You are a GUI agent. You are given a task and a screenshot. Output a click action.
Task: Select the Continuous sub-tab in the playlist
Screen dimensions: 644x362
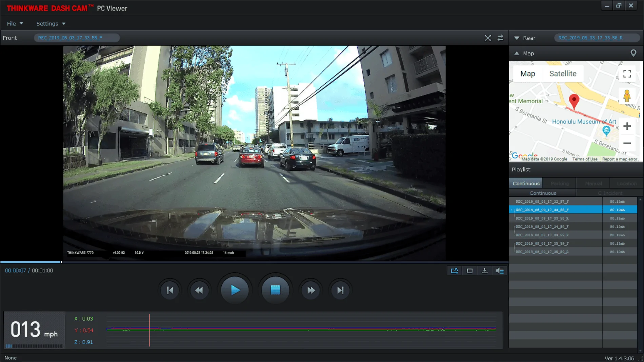pos(543,193)
